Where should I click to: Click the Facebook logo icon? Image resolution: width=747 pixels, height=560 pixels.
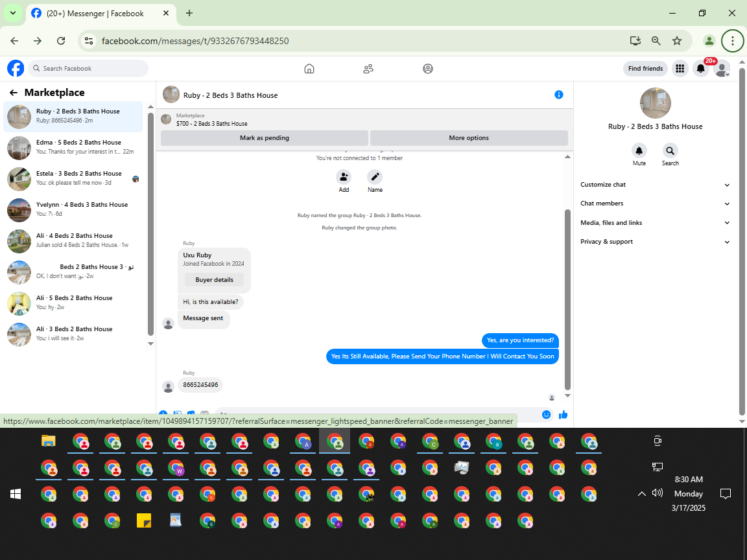[16, 69]
